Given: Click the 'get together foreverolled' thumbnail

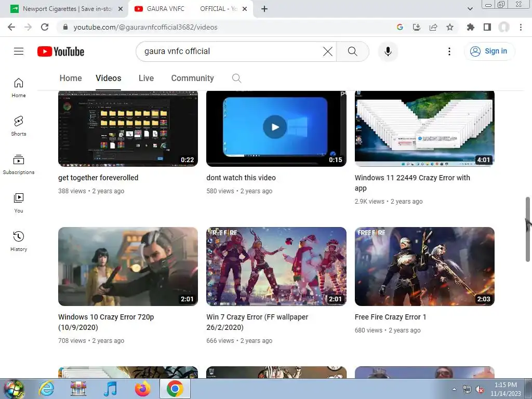Looking at the screenshot, I should (128, 129).
